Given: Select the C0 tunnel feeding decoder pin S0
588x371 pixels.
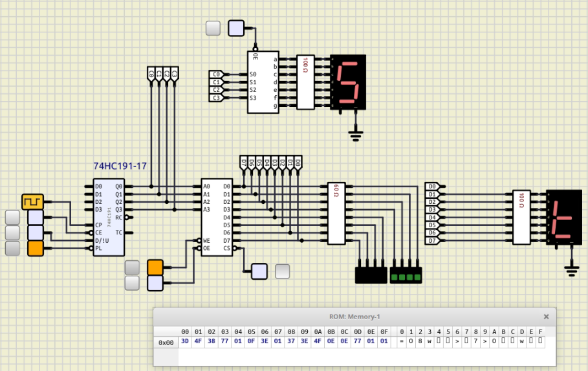Looking at the screenshot, I should pyautogui.click(x=216, y=74).
